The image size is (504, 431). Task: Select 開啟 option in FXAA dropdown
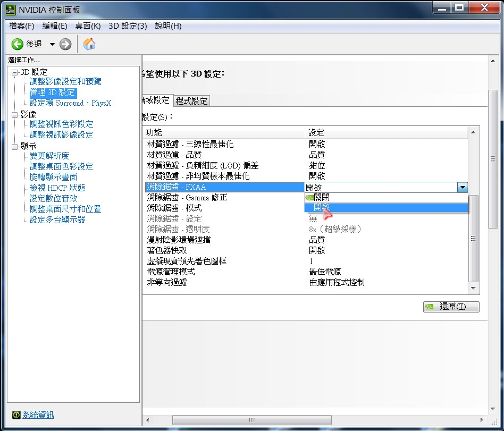tap(386, 208)
